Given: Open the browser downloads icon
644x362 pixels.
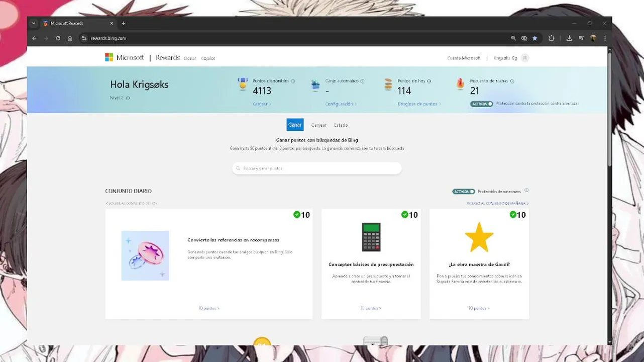Looking at the screenshot, I should [x=569, y=38].
